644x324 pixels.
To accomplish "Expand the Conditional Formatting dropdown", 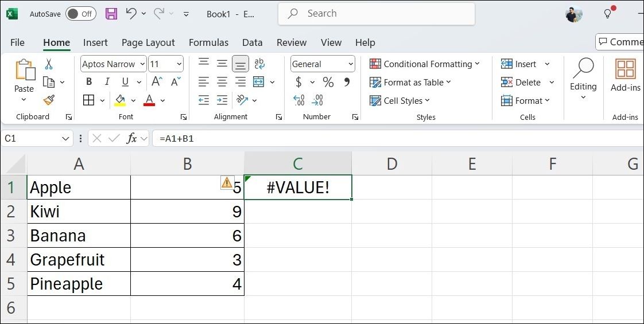I will [x=425, y=64].
